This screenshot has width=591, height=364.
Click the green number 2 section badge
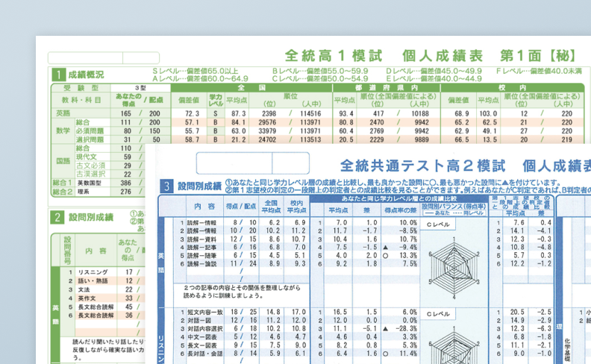point(57,217)
